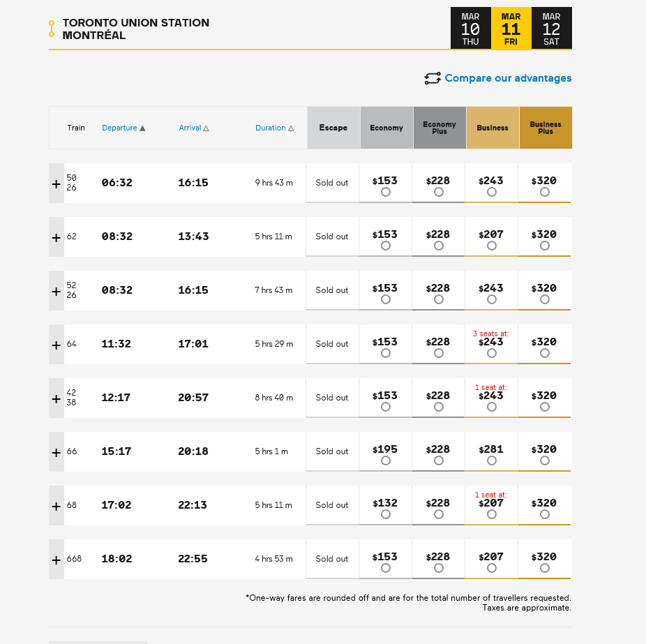646x644 pixels.
Task: Sort trains by Departure time
Action: [x=123, y=128]
